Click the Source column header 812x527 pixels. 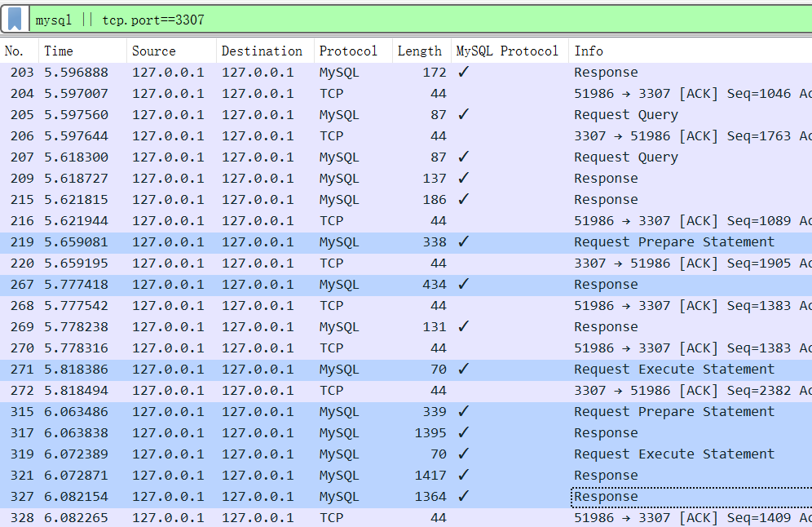point(153,51)
